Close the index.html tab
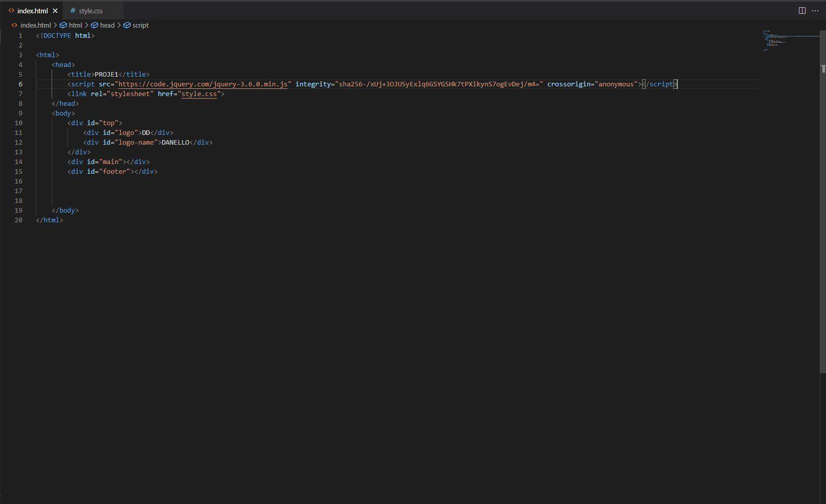Screen dimensions: 826x504 pyautogui.click(x=55, y=10)
